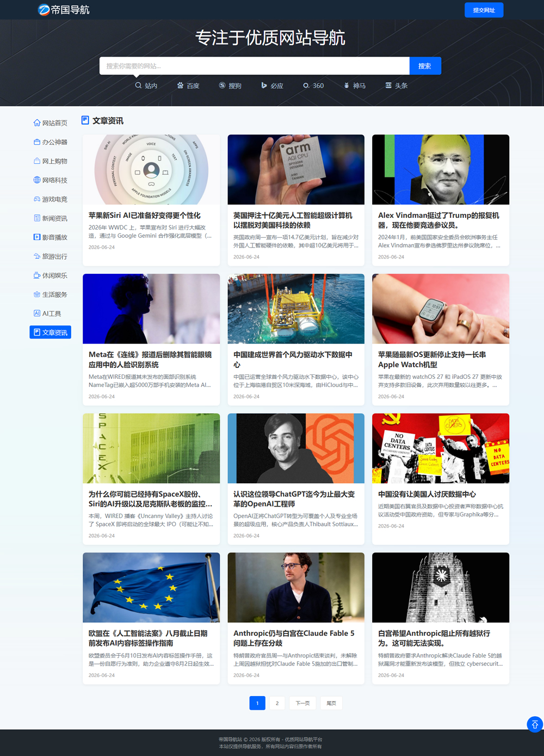Viewport: 544px width, 756px height.
Task: Switch search engine to 必应
Action: 272,85
